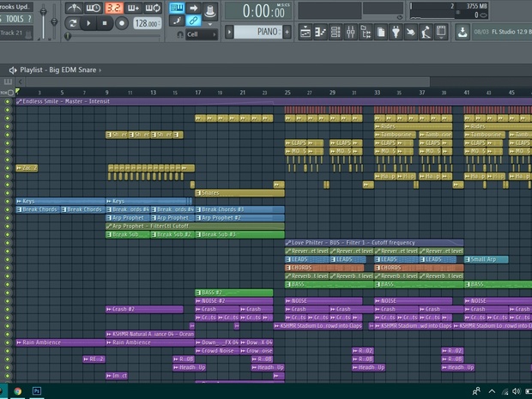The image size is (532, 399).
Task: Open the Channel rack icon
Action: 336,33
